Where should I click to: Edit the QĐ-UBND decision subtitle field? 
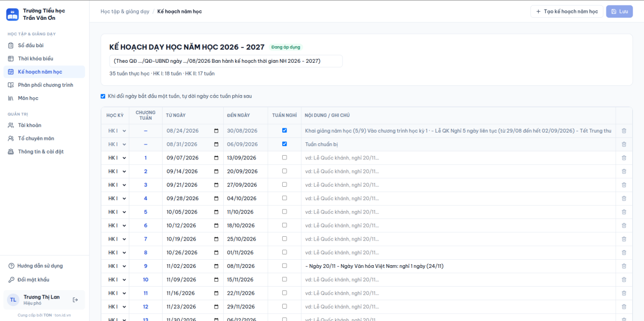tap(226, 61)
